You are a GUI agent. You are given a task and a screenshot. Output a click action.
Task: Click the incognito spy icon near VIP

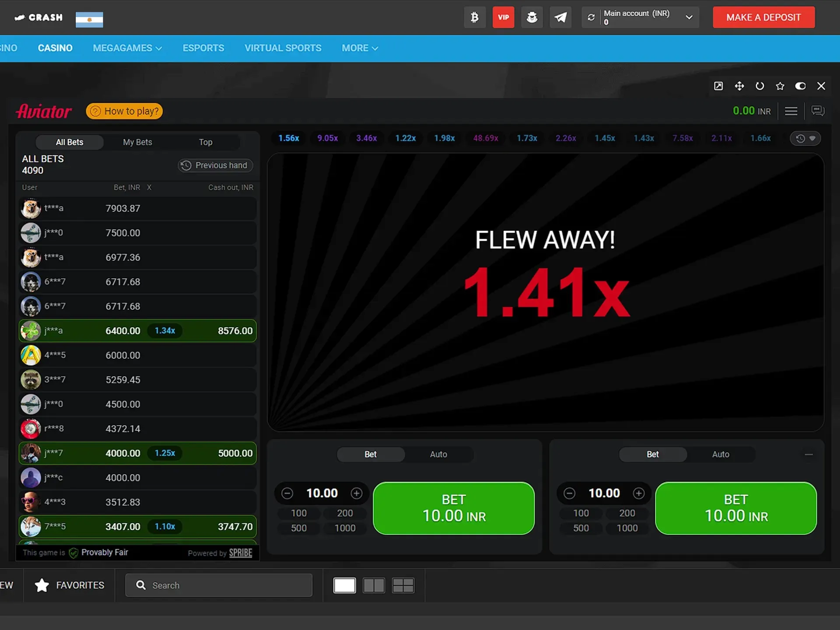tap(532, 17)
